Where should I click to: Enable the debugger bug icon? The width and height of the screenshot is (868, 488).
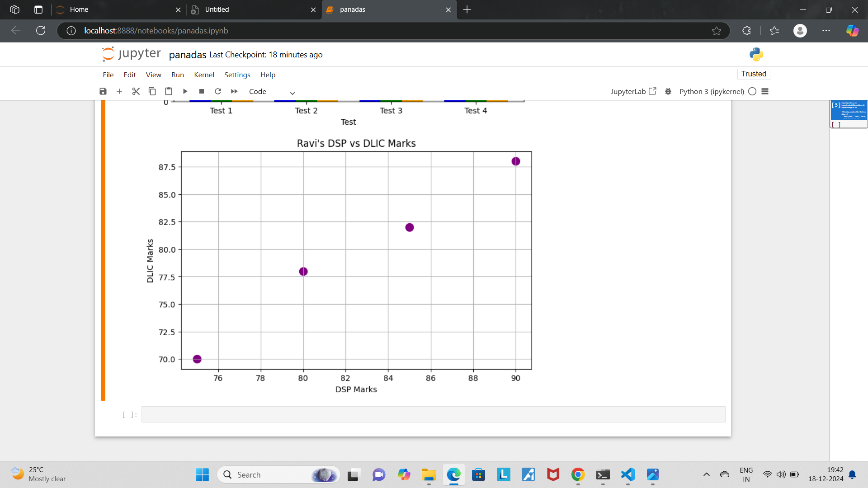(668, 91)
